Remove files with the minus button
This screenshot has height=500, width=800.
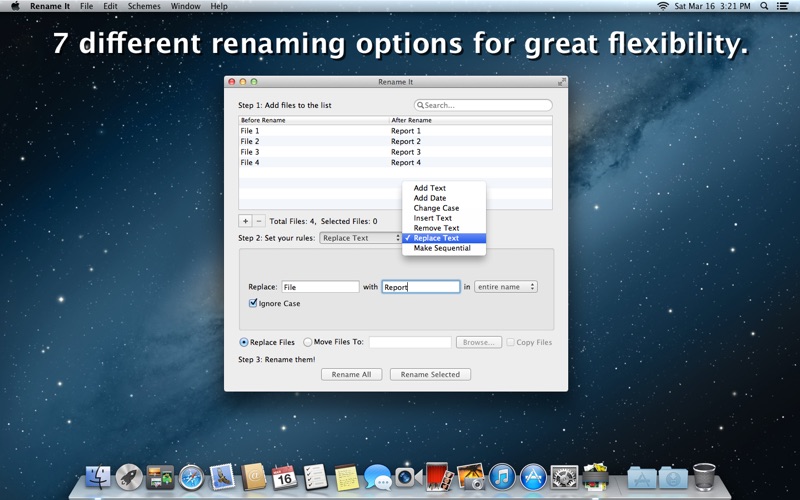[x=259, y=221]
